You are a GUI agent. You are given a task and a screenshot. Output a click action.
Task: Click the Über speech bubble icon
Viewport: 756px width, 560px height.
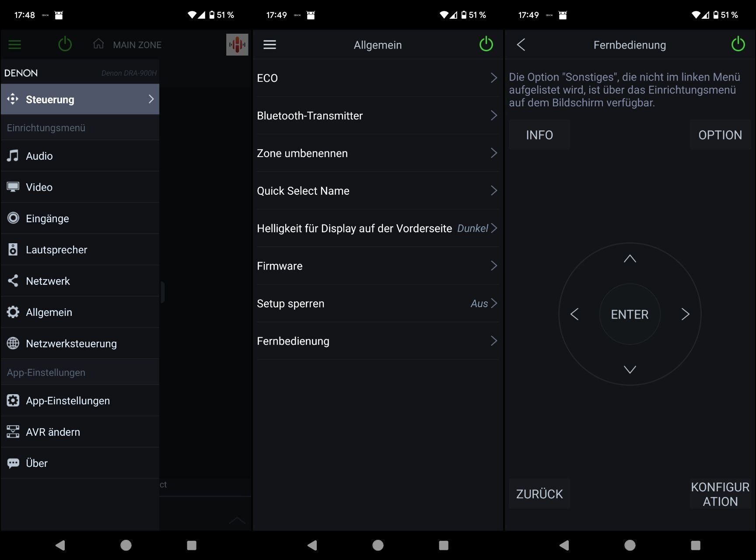(x=13, y=463)
